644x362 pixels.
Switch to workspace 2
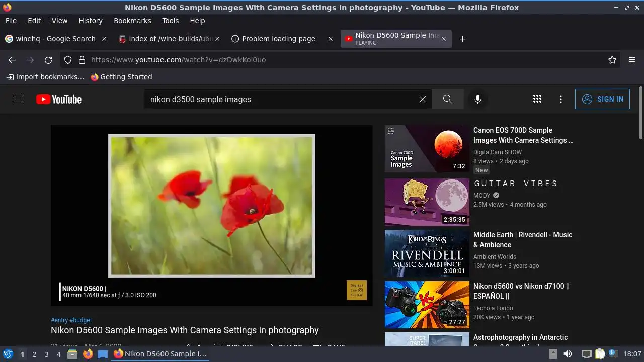(x=34, y=354)
